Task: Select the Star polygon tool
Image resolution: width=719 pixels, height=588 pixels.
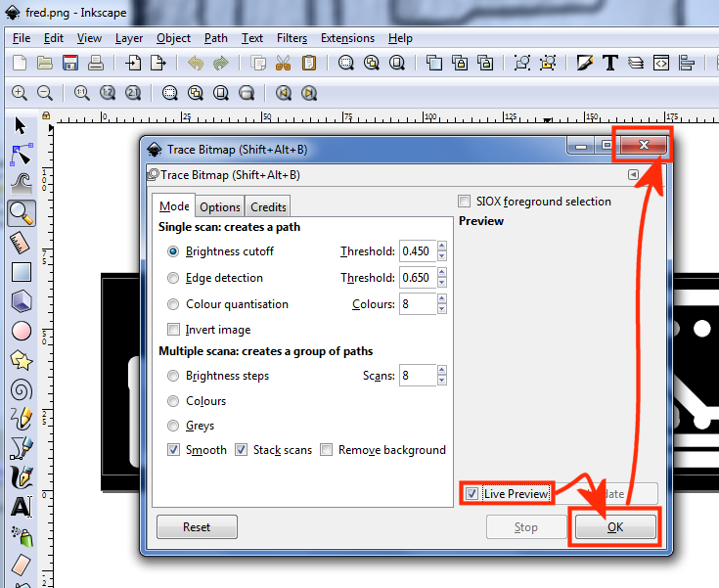Action: click(x=22, y=360)
